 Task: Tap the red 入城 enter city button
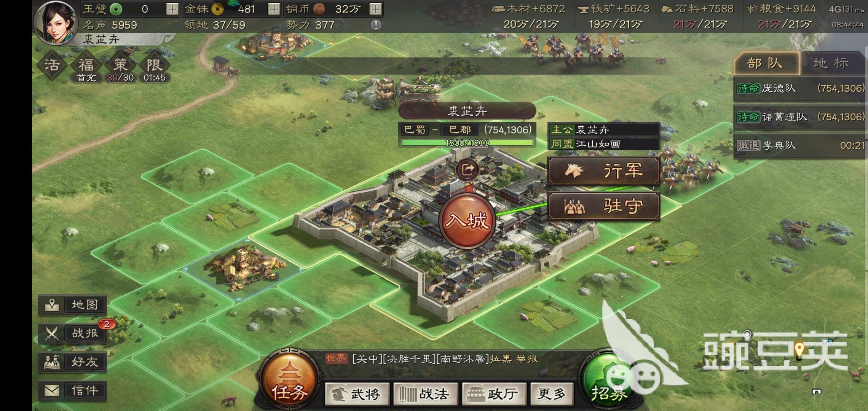[x=467, y=221]
